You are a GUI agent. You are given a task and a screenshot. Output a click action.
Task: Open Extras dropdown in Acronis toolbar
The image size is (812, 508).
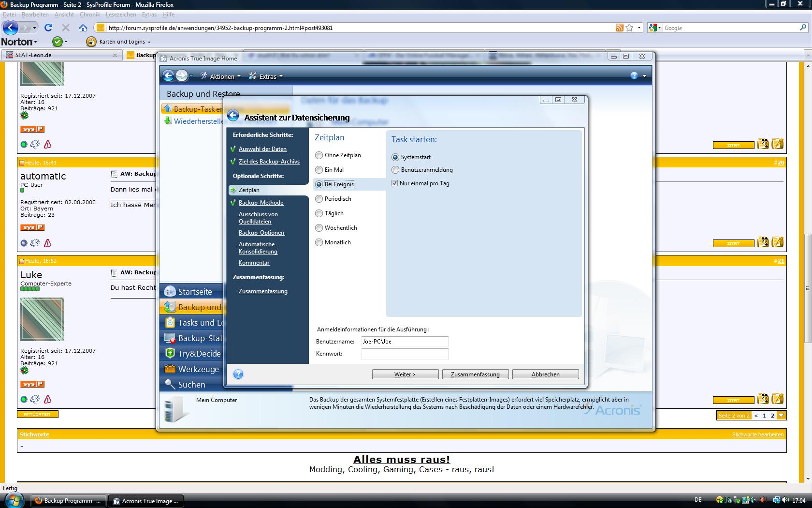tap(266, 76)
